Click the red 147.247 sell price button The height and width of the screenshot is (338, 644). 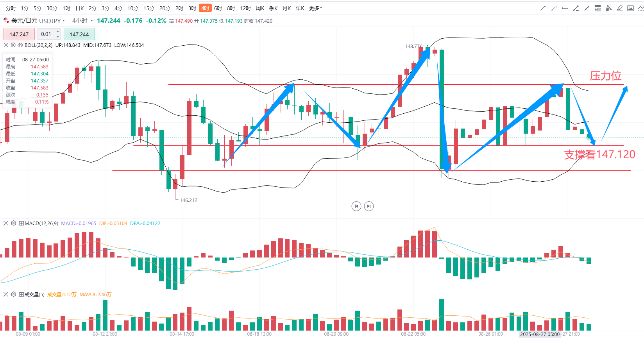[x=19, y=34]
